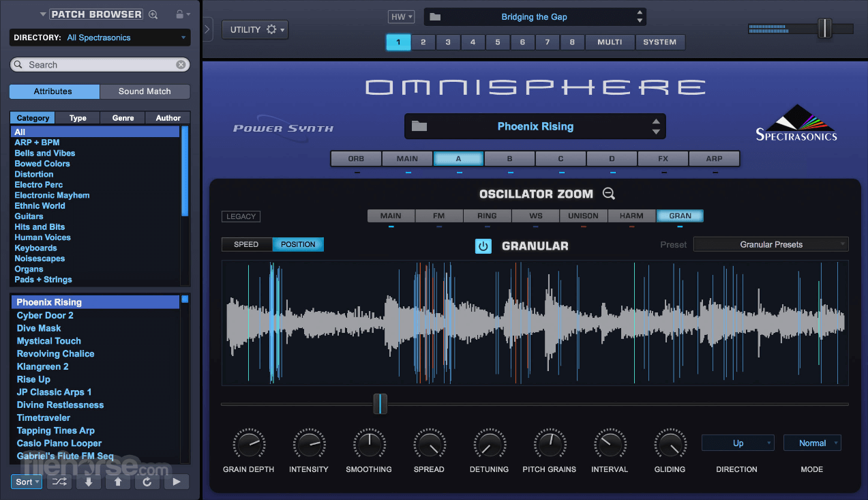Click the Gliding knob
The height and width of the screenshot is (500, 868).
click(x=670, y=444)
